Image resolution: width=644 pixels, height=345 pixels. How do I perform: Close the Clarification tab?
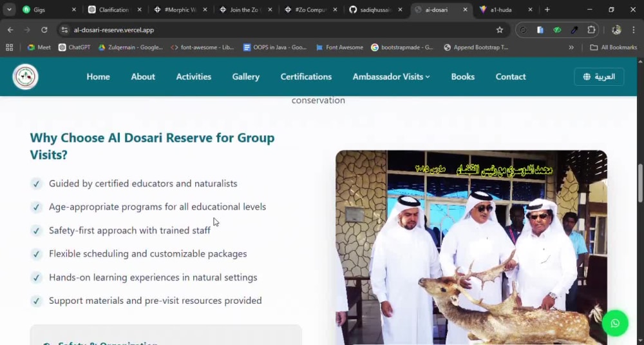coord(139,10)
